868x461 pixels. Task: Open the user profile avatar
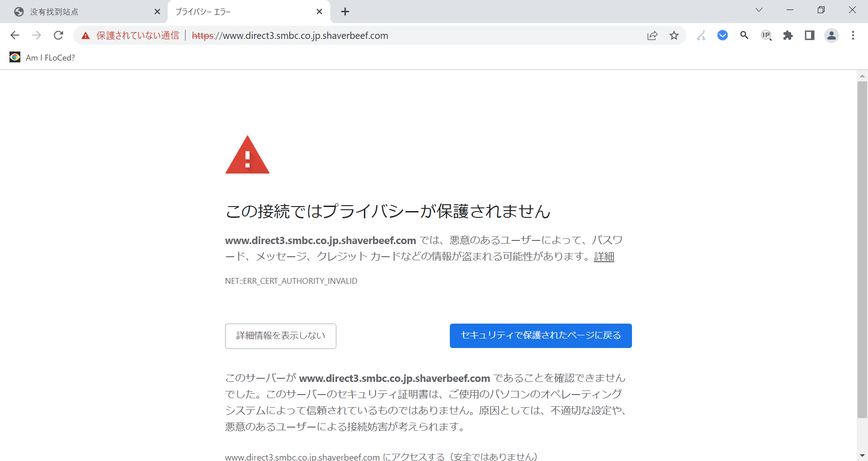coord(831,35)
